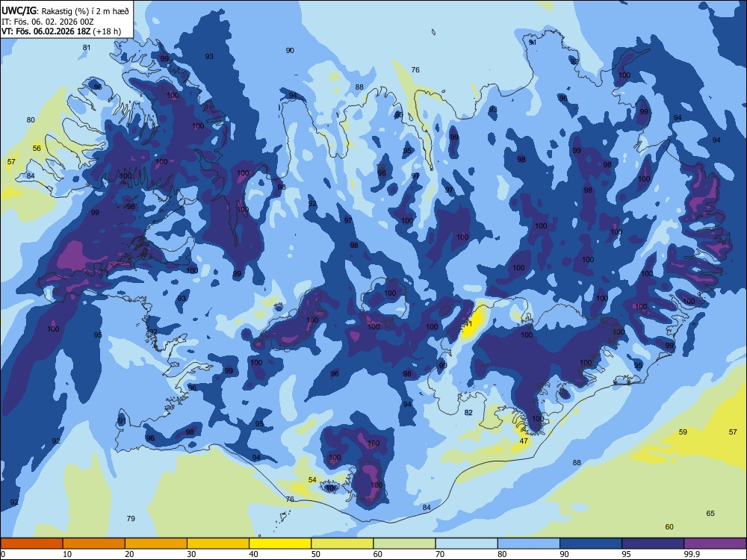Click the amber 20–30 legend swatch
The height and width of the screenshot is (560, 747).
[156, 544]
